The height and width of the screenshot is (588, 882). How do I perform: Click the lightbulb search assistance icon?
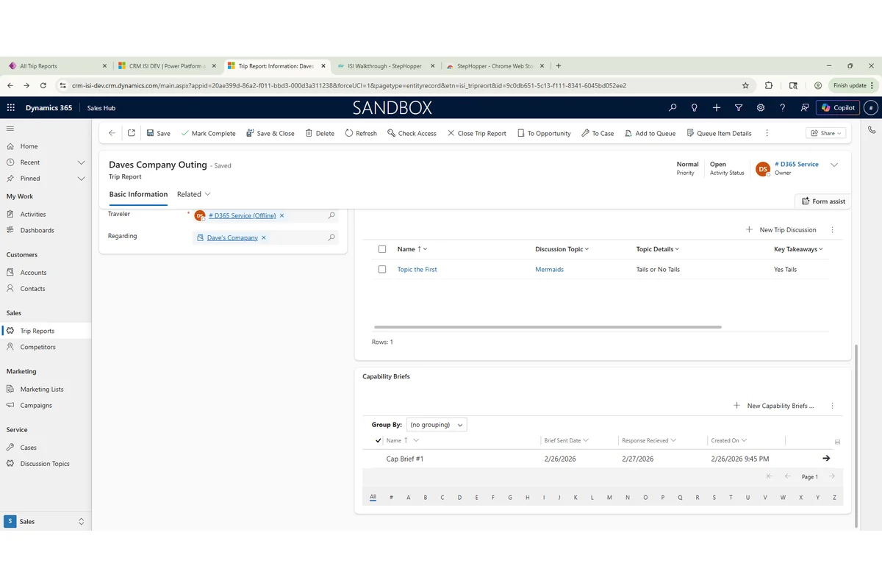[x=694, y=107]
